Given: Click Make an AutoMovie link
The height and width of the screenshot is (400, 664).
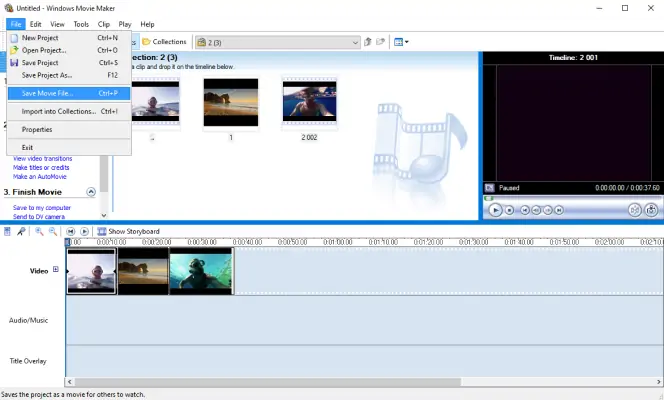Looking at the screenshot, I should [40, 177].
